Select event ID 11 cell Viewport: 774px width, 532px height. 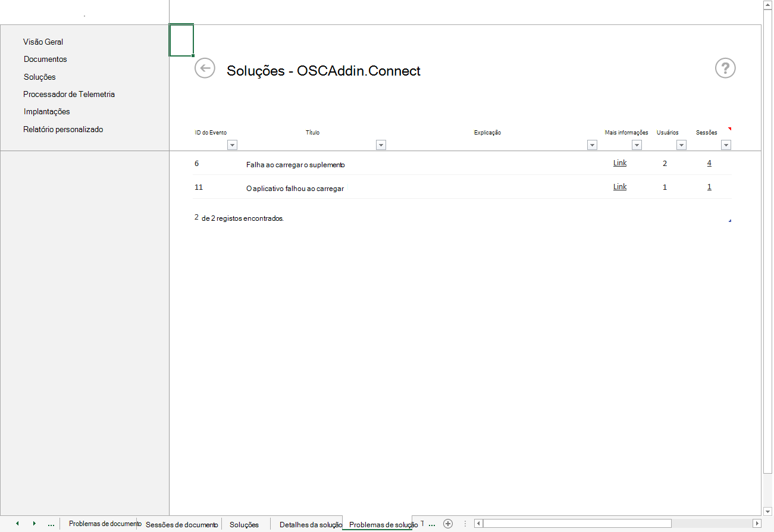coord(199,187)
